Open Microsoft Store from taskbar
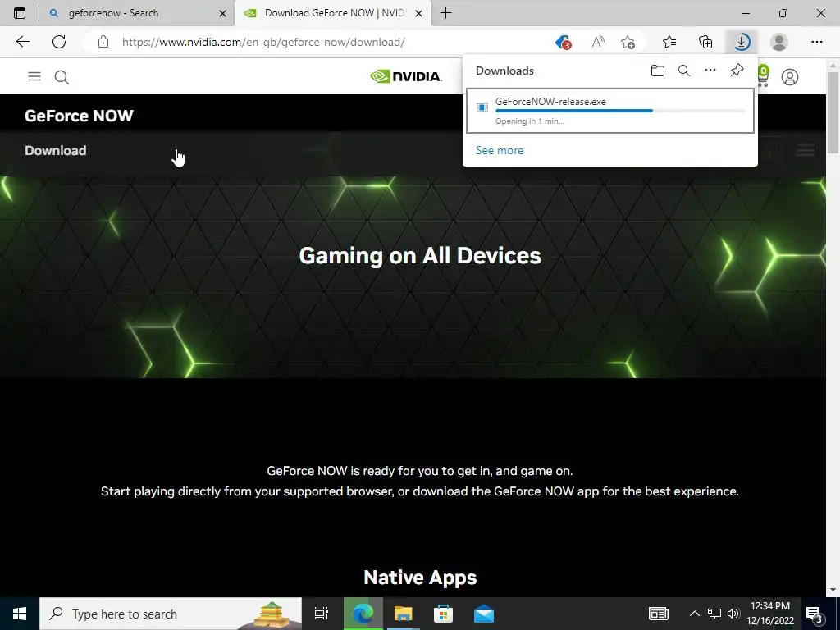The image size is (840, 630). pos(443,614)
